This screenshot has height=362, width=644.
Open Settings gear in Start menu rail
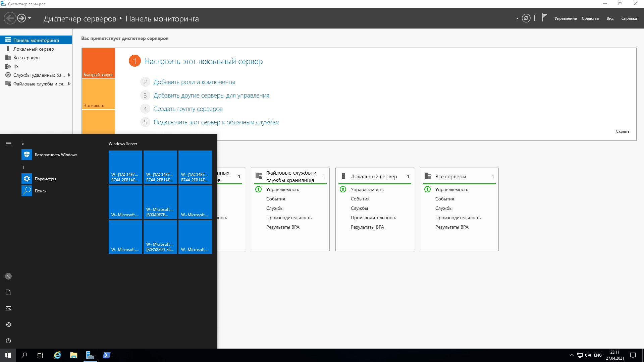8,324
